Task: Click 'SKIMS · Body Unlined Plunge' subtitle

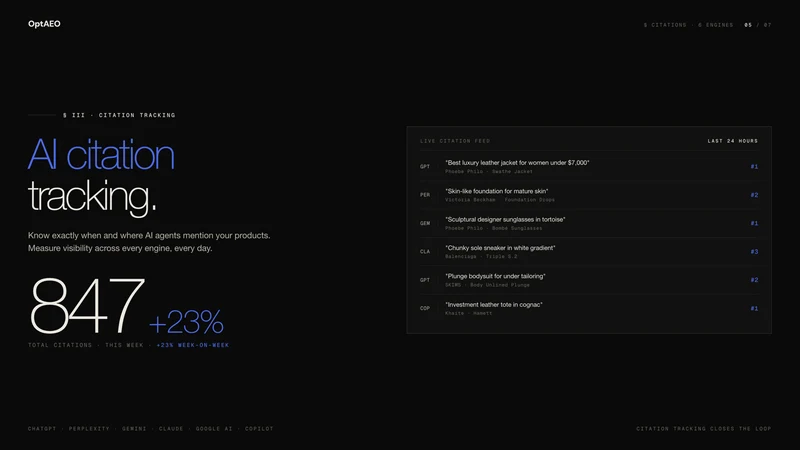Action: 487,285
